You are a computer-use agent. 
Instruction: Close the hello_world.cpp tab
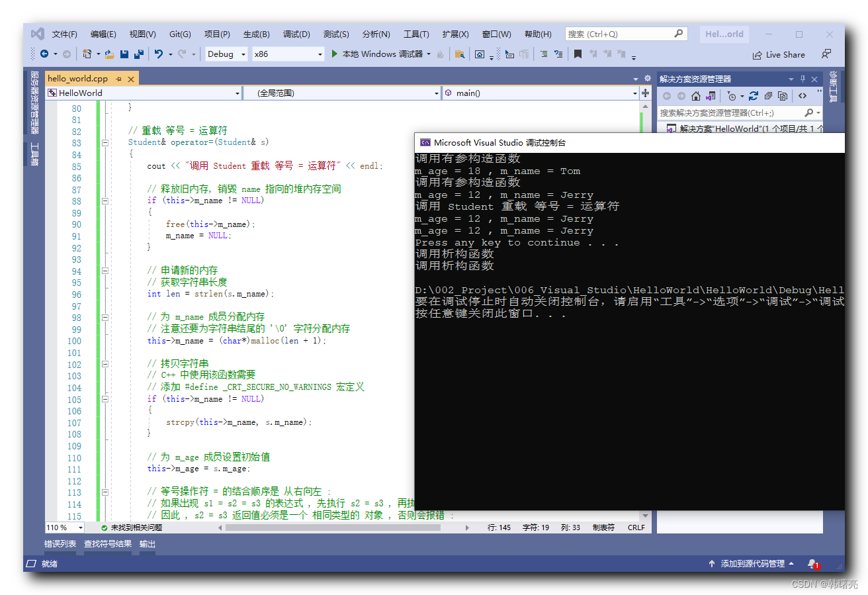(131, 79)
